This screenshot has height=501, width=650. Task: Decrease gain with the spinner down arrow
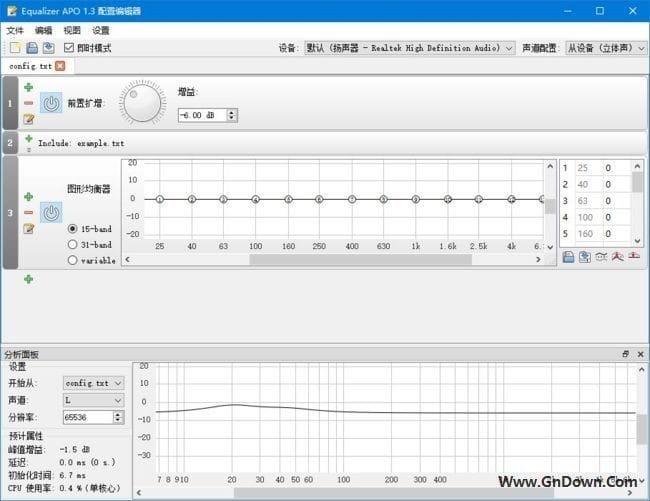coord(232,118)
